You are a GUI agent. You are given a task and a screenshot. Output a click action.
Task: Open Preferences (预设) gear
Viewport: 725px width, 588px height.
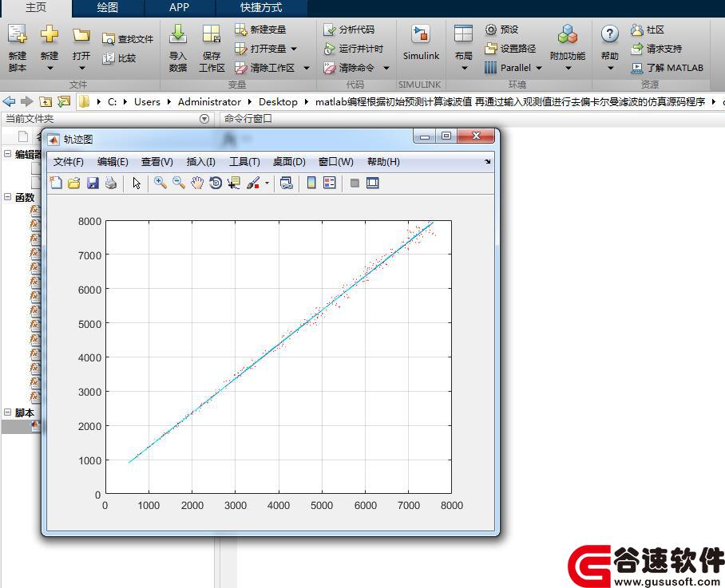coord(501,30)
